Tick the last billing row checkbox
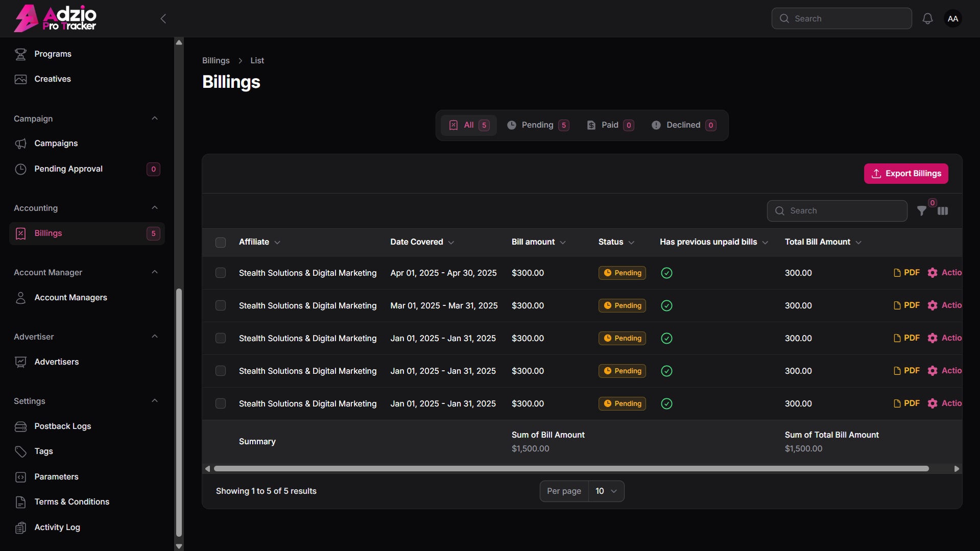The width and height of the screenshot is (980, 551). [221, 404]
